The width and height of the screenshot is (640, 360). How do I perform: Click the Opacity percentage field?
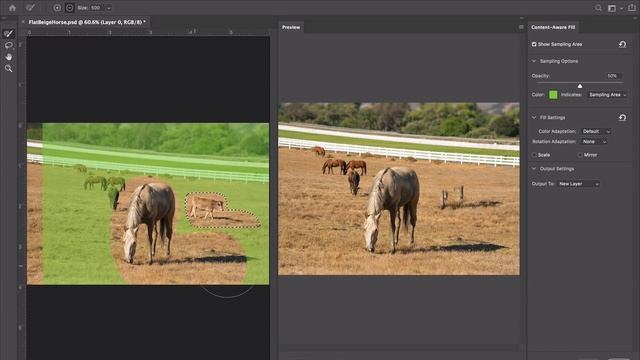coord(612,76)
